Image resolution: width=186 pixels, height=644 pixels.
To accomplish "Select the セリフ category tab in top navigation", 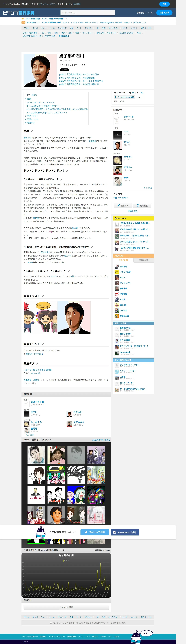I will (125, 28).
